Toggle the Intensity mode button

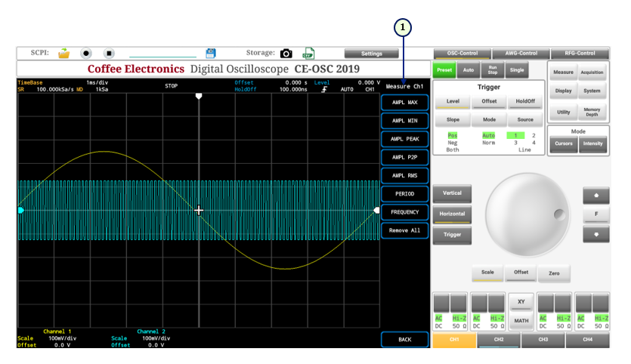[593, 143]
